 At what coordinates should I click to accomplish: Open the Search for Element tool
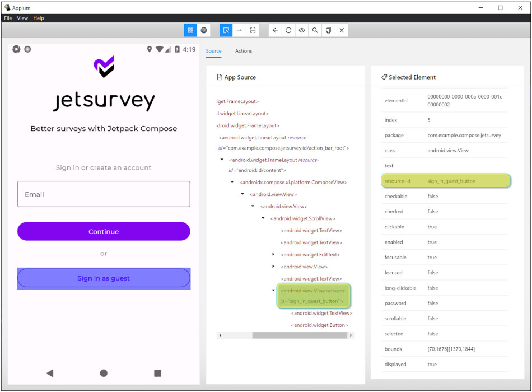[x=315, y=30]
